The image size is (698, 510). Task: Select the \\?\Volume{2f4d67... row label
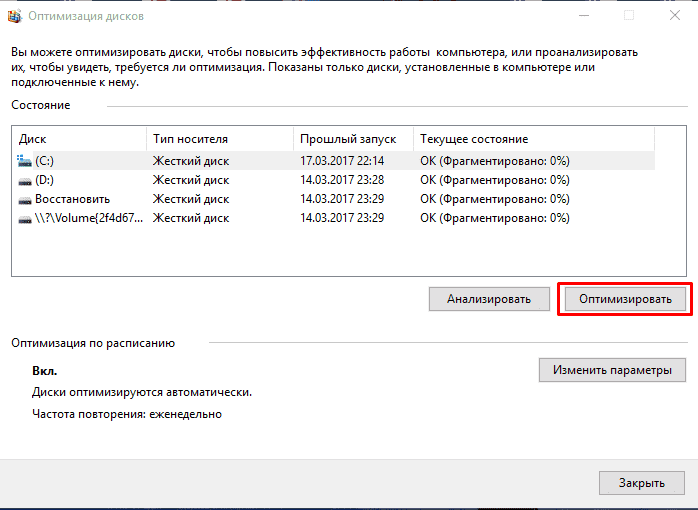coord(89,218)
